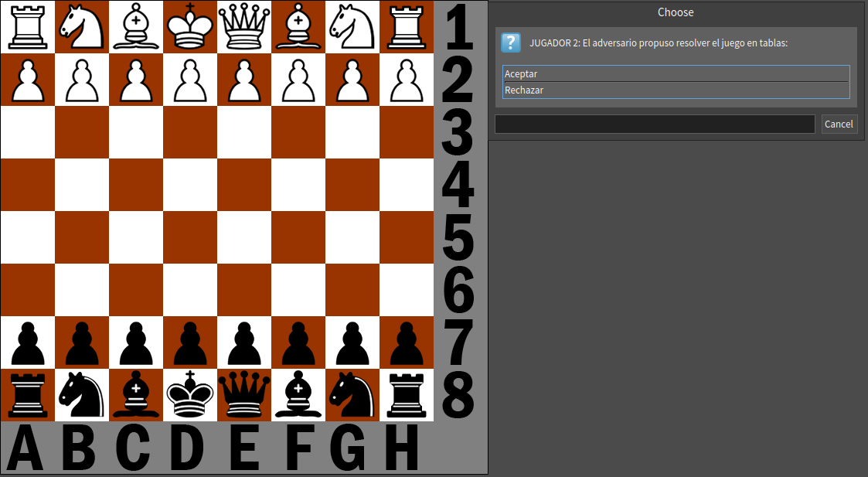Click the white pawn on A2
Image resolution: width=868 pixels, height=477 pixels.
(27, 79)
